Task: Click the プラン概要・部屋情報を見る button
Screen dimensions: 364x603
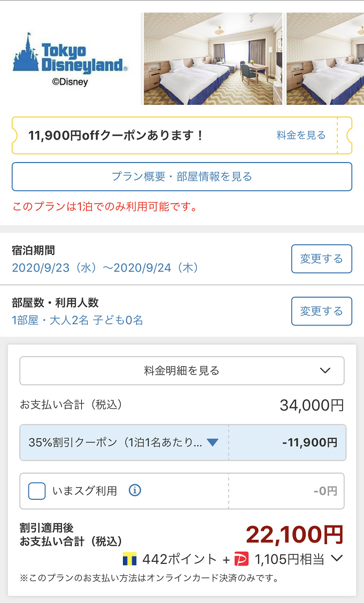Action: pos(182,176)
